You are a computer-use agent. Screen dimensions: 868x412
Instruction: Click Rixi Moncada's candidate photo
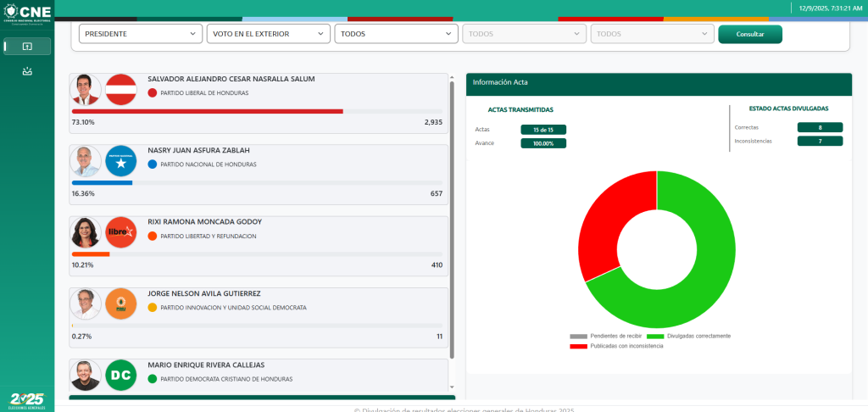coord(86,232)
